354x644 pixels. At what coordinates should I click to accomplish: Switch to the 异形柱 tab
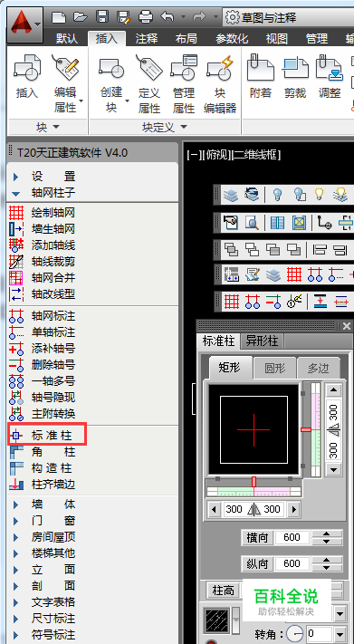(262, 341)
